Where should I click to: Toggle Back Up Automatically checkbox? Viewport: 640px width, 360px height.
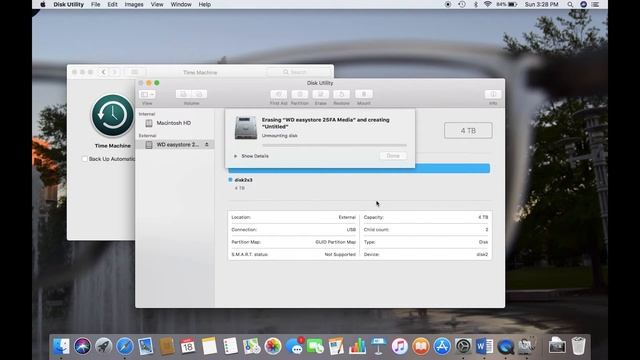tap(84, 159)
